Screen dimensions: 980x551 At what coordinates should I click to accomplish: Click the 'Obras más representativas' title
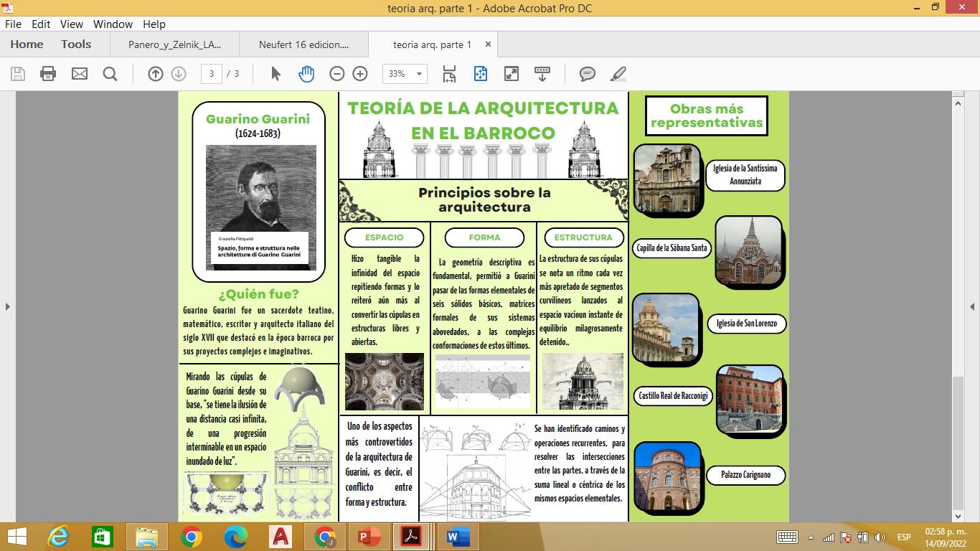tap(707, 116)
